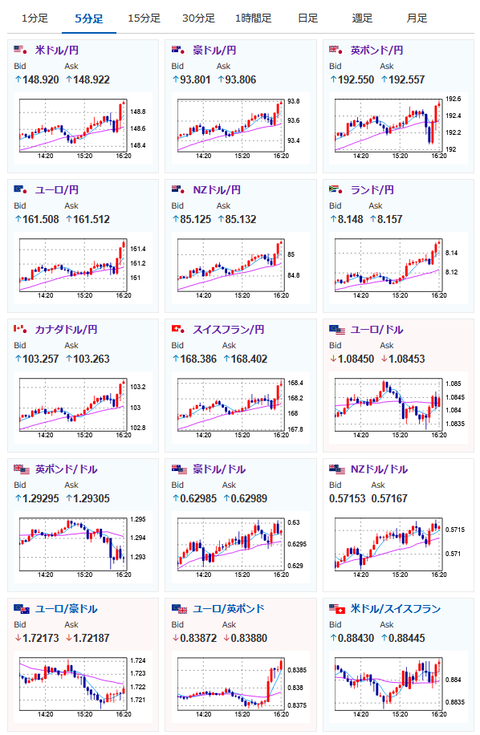Screen dimensions: 480x735
Task: Switch to the 1時間足 tab
Action: (x=253, y=18)
